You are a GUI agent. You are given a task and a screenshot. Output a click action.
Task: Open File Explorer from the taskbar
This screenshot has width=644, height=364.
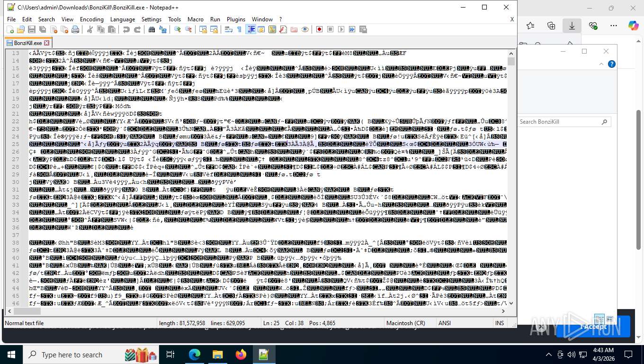[217, 355]
